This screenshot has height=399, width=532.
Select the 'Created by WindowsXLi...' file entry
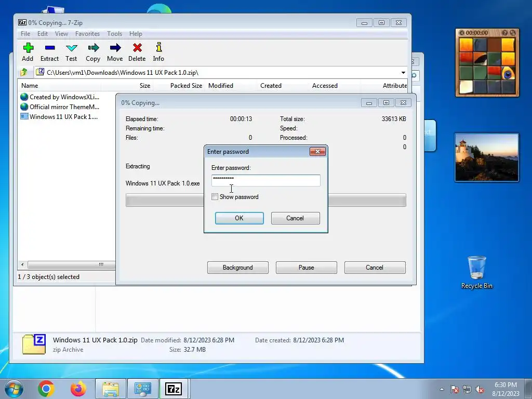tap(60, 97)
